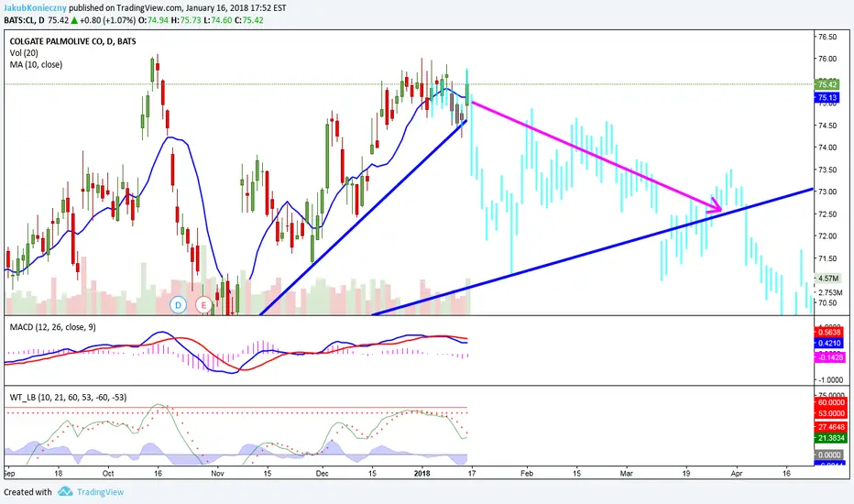Click the Apr label on the time axis
This screenshot has width=854, height=504.
click(x=737, y=474)
